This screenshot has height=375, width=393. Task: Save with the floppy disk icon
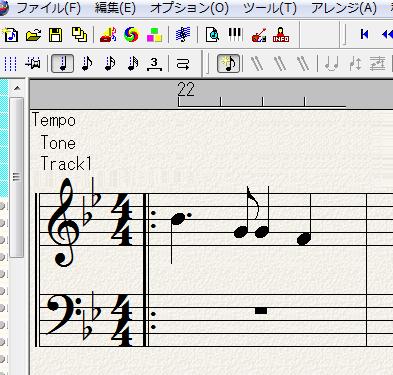click(x=56, y=35)
